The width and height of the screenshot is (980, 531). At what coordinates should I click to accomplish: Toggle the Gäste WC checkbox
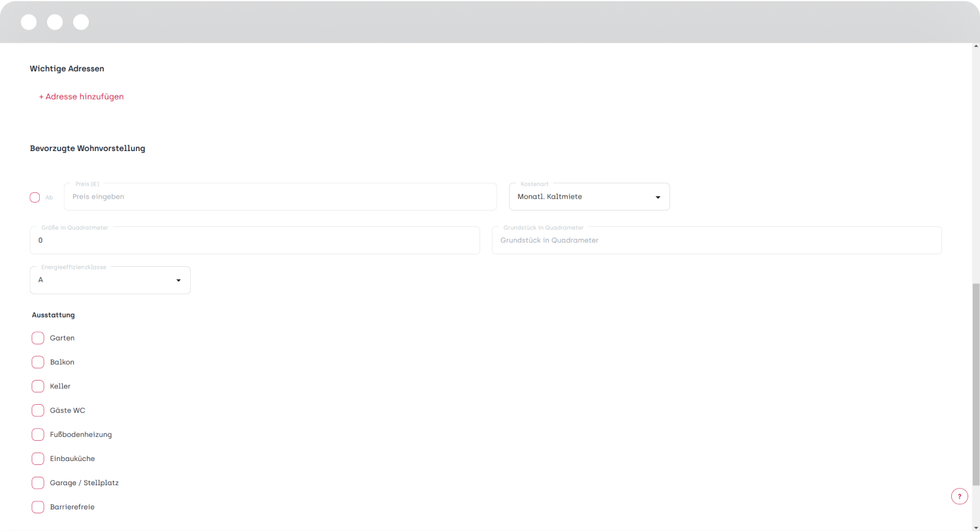[x=38, y=411]
